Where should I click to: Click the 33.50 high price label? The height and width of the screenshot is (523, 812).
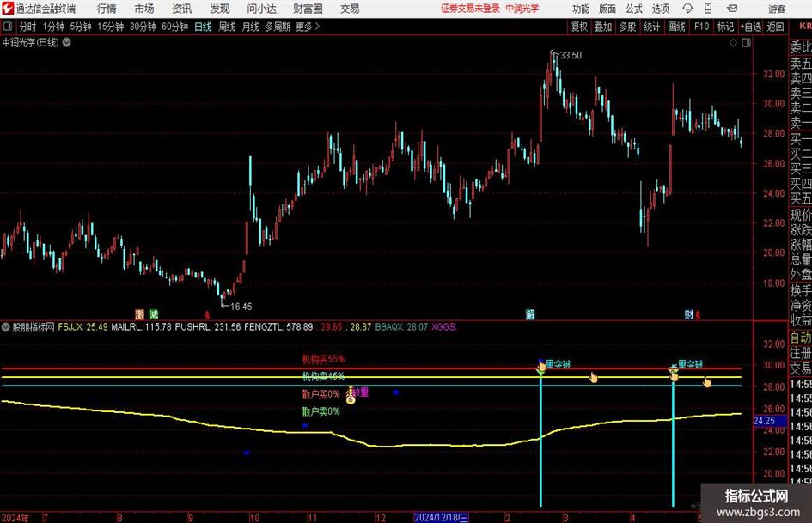pos(571,55)
